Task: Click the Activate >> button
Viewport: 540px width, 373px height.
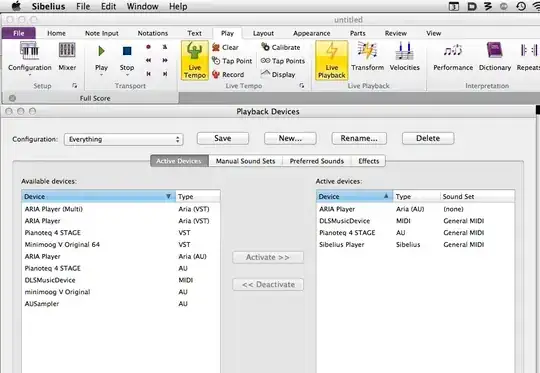Action: pyautogui.click(x=268, y=257)
